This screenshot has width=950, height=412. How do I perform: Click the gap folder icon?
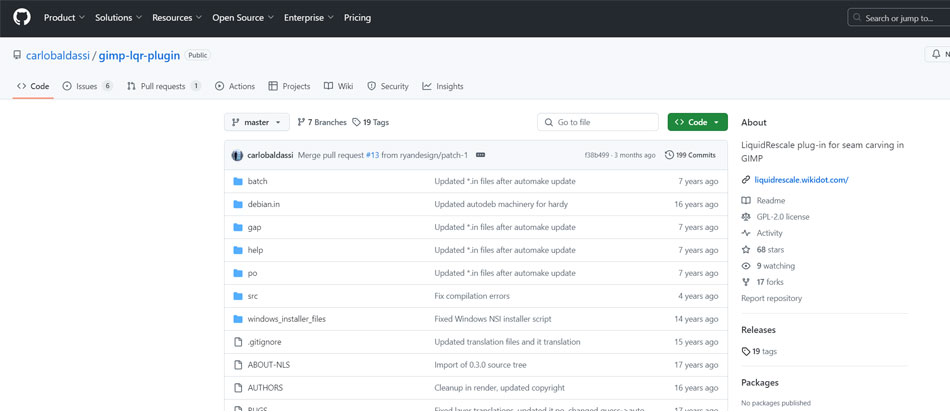click(x=238, y=227)
